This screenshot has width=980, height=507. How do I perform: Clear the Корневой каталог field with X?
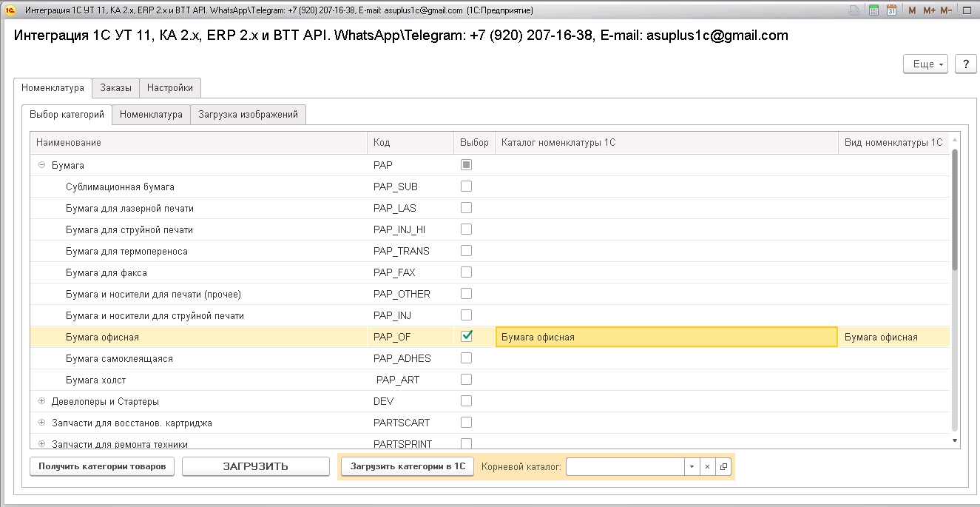tap(707, 467)
